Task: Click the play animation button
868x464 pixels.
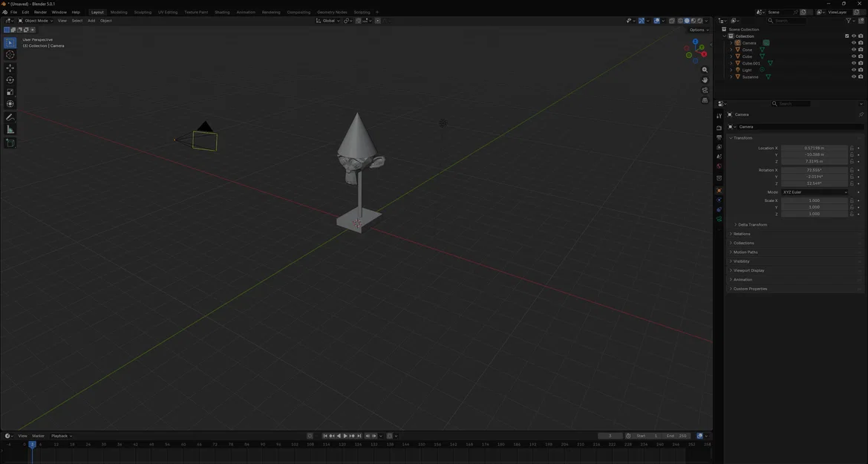Action: 345,436
